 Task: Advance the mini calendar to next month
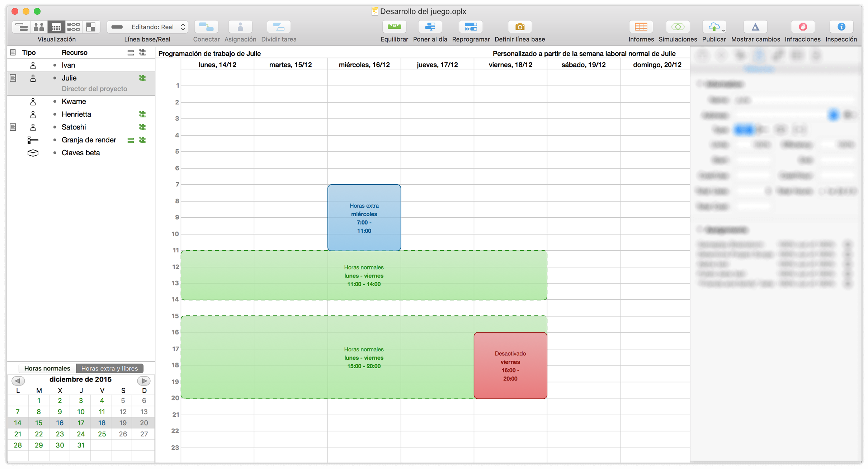[144, 381]
